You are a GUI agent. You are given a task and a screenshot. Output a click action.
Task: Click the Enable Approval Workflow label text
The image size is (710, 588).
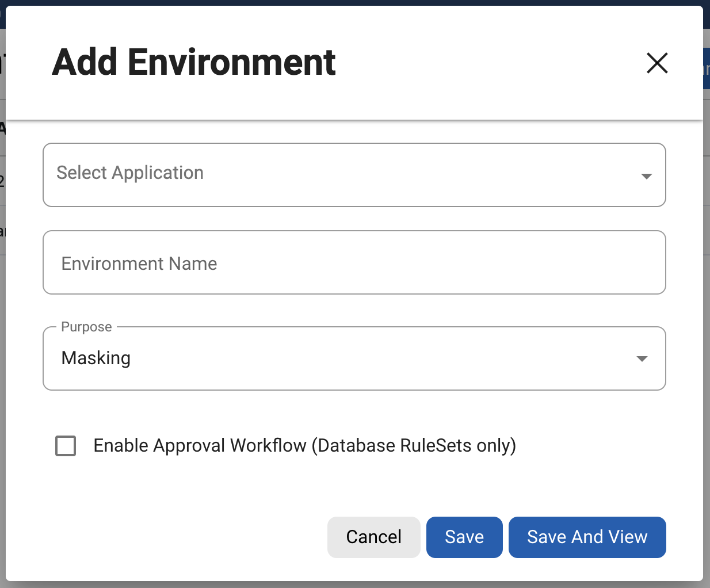click(304, 445)
